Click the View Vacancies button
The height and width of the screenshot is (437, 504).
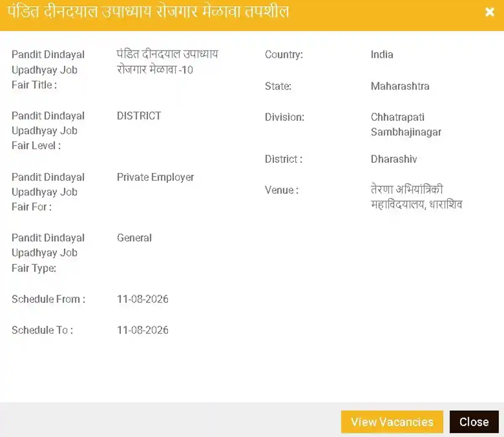(x=392, y=422)
